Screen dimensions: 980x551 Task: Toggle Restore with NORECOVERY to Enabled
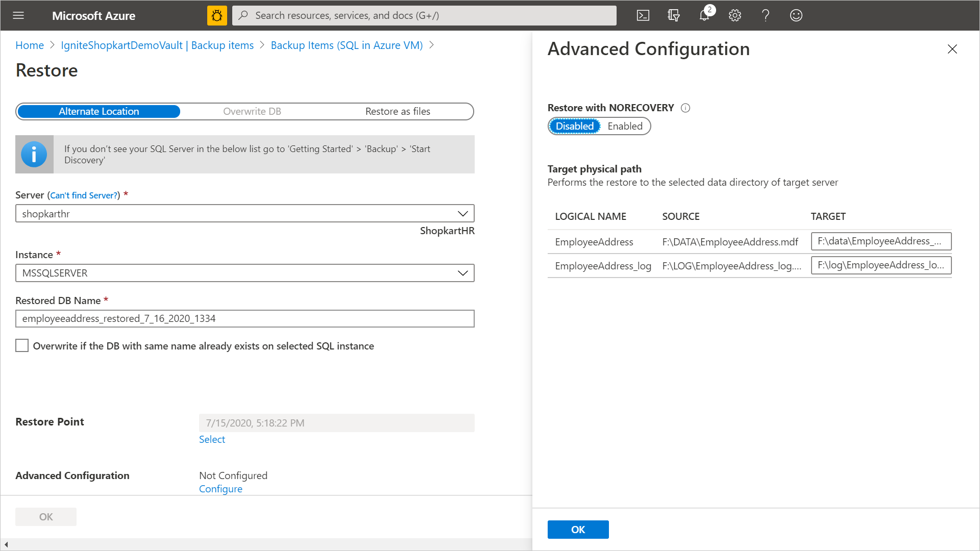(624, 126)
